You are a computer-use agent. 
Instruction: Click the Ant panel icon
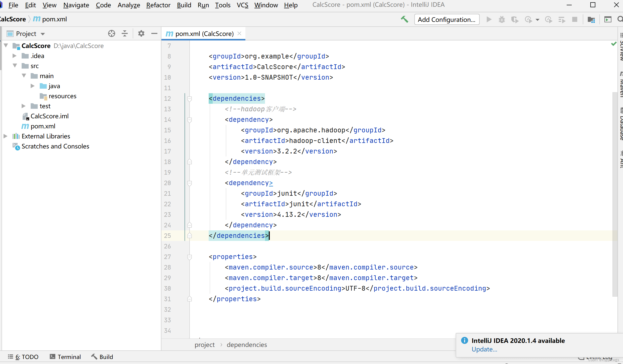click(x=620, y=161)
